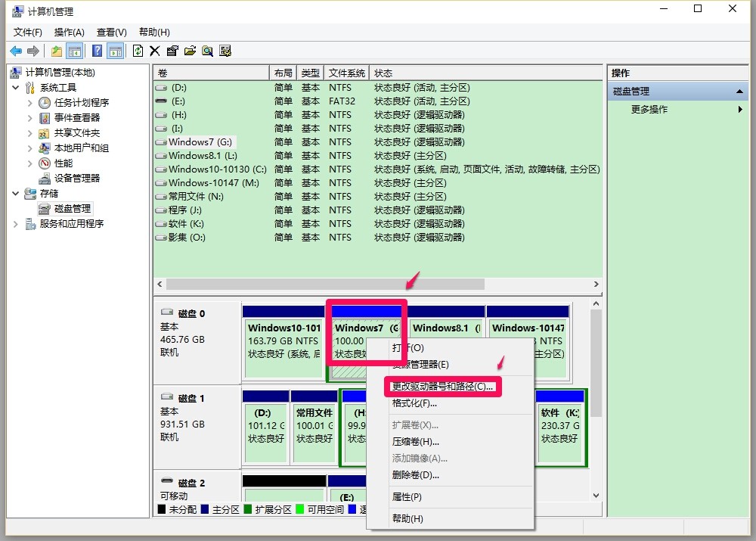756x541 pixels.
Task: Click the Back navigation arrow
Action: [17, 51]
